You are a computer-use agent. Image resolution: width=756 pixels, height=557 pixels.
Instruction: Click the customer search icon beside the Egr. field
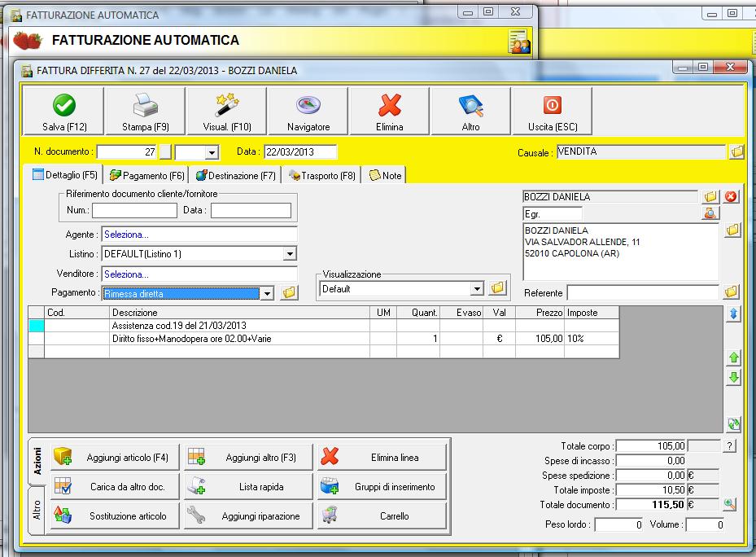710,213
